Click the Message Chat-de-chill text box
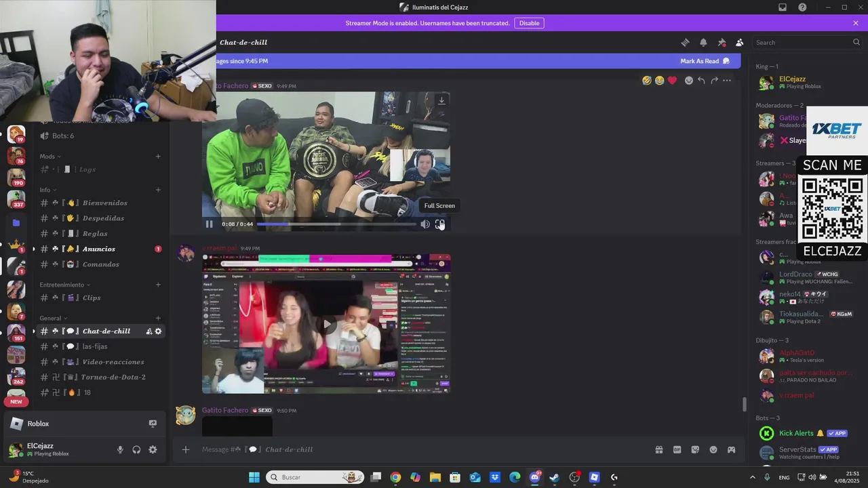The image size is (868, 488). click(x=420, y=449)
